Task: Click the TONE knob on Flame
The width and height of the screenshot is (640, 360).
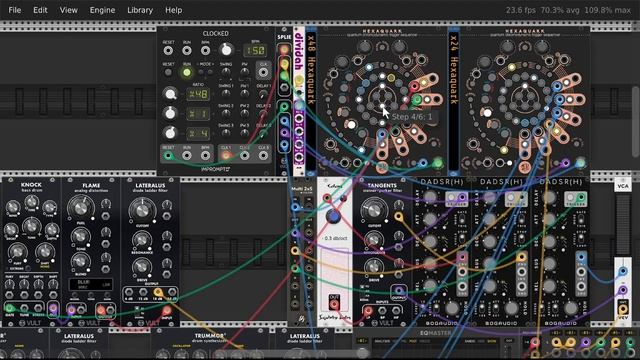Action: 81,236
